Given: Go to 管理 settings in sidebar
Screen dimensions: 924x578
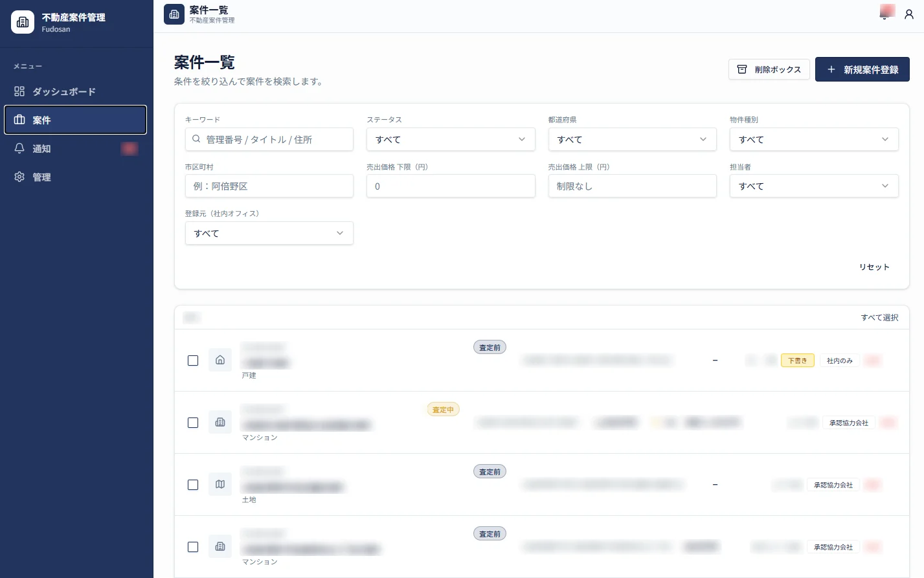Looking at the screenshot, I should [x=76, y=177].
